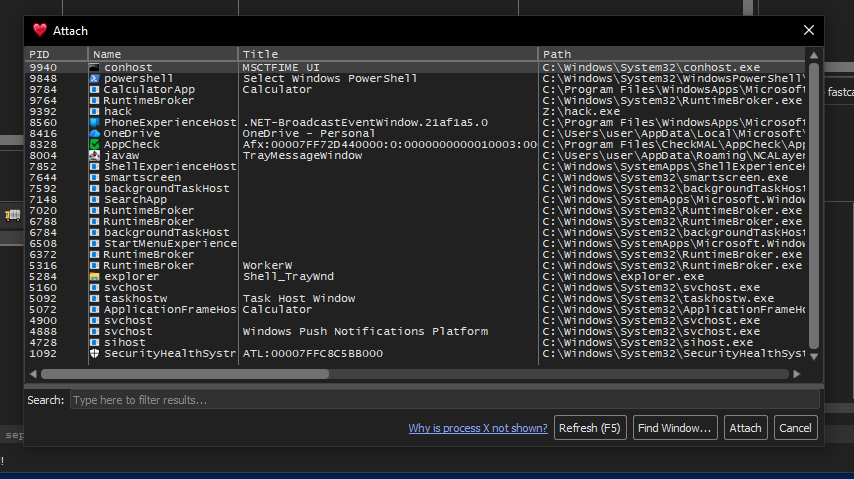
Task: Select the hack process row
Action: click(x=416, y=111)
